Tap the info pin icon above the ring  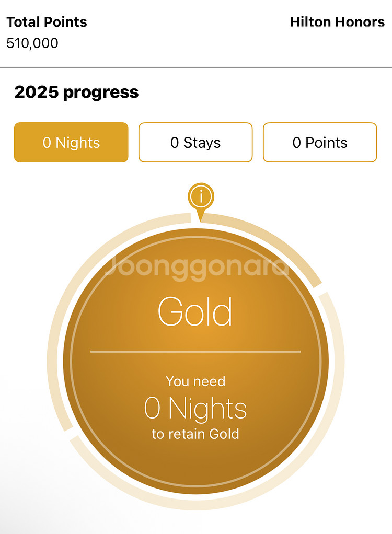point(201,197)
